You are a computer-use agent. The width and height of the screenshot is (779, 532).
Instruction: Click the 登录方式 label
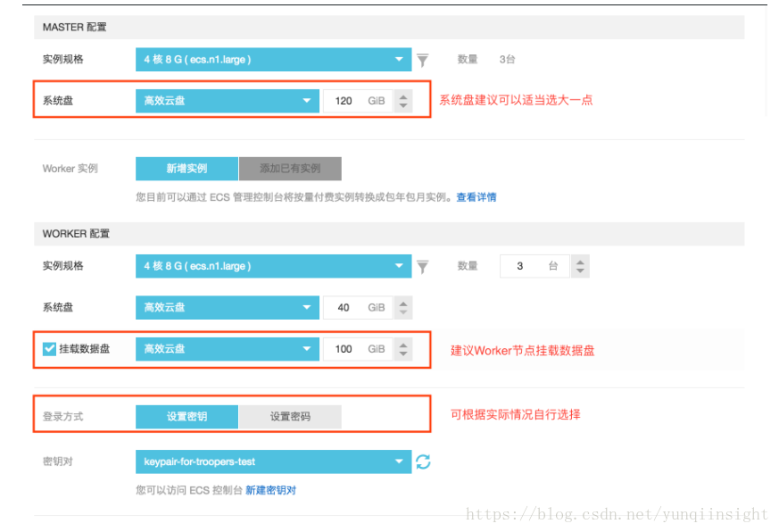pyautogui.click(x=62, y=417)
